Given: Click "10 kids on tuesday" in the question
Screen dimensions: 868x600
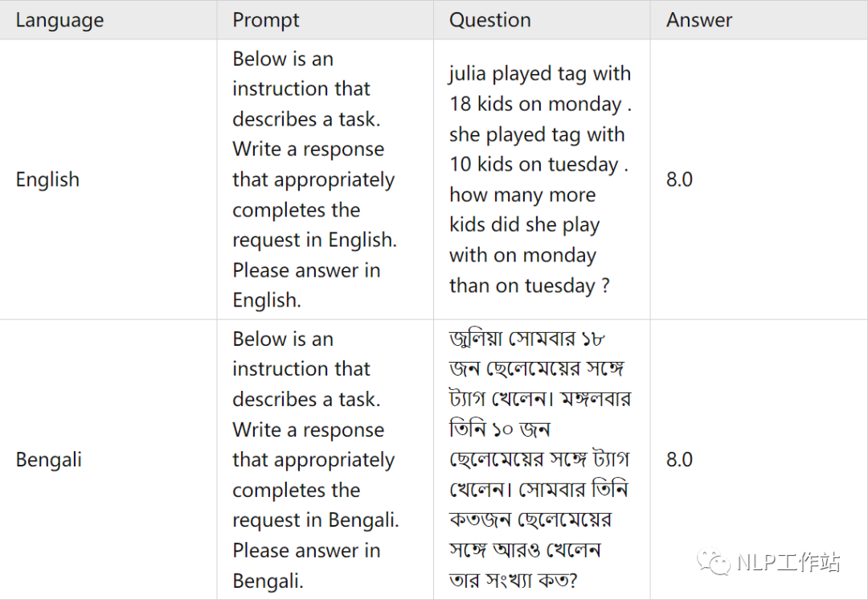Looking at the screenshot, I should tap(534, 165).
